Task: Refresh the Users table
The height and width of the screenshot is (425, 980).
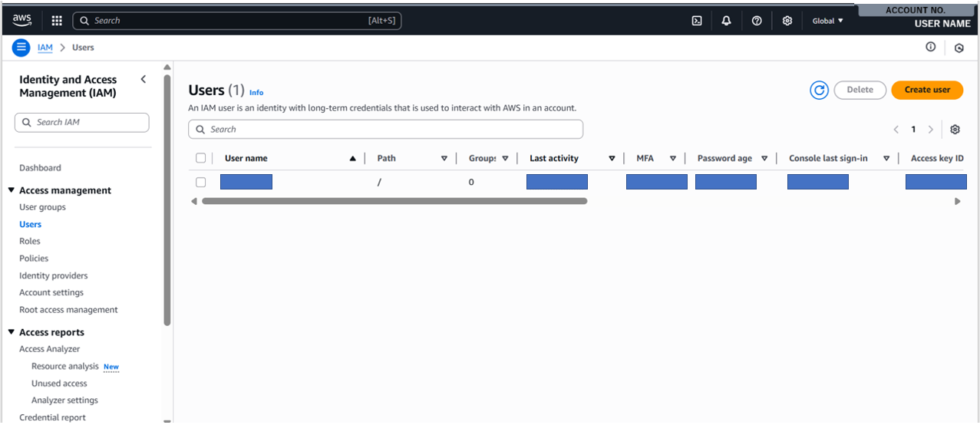Action: click(819, 90)
